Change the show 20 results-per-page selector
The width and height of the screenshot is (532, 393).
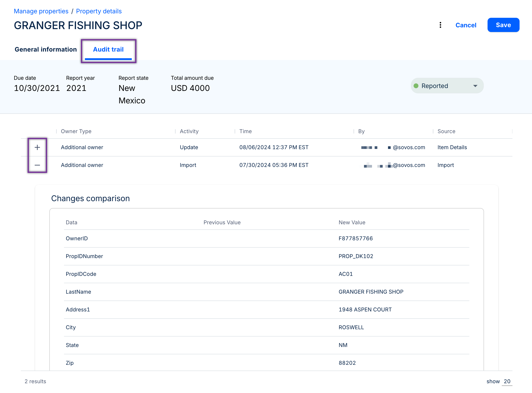[507, 381]
